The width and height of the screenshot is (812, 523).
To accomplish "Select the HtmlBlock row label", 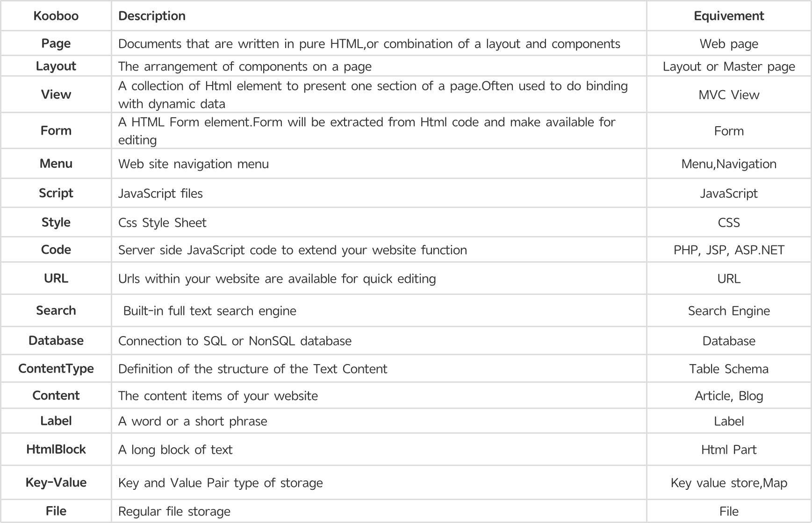I will [56, 450].
